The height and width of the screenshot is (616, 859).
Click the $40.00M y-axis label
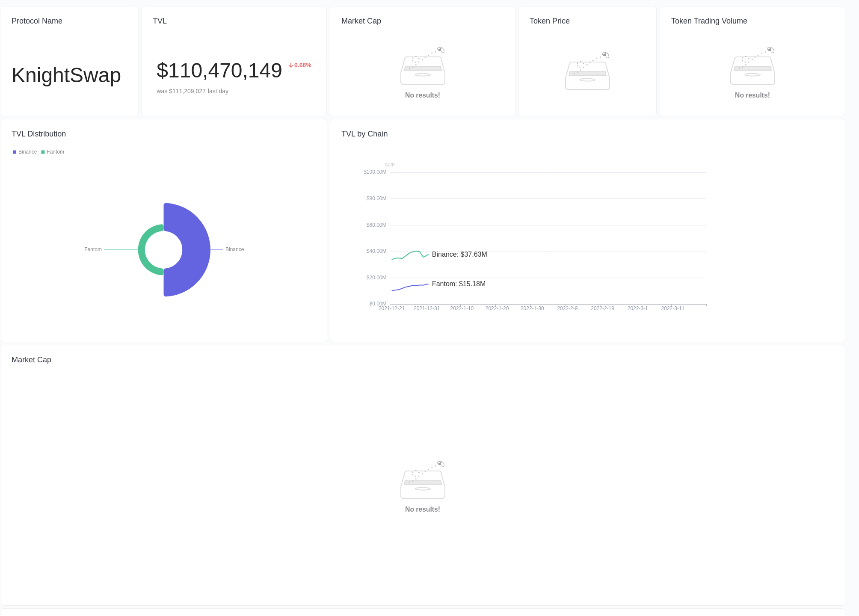click(x=376, y=251)
